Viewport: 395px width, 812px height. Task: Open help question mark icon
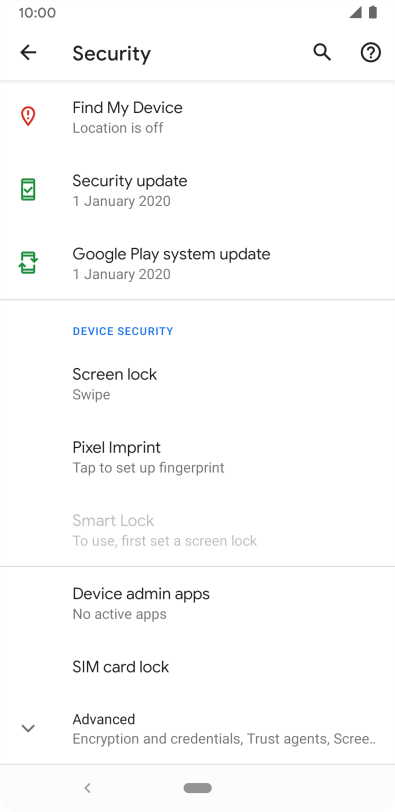coord(371,52)
